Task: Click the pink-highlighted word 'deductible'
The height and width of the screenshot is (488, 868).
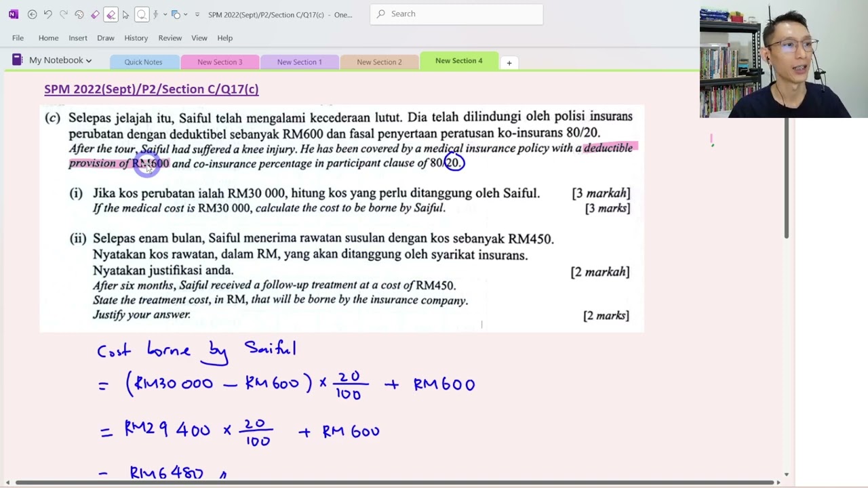Action: click(x=608, y=148)
